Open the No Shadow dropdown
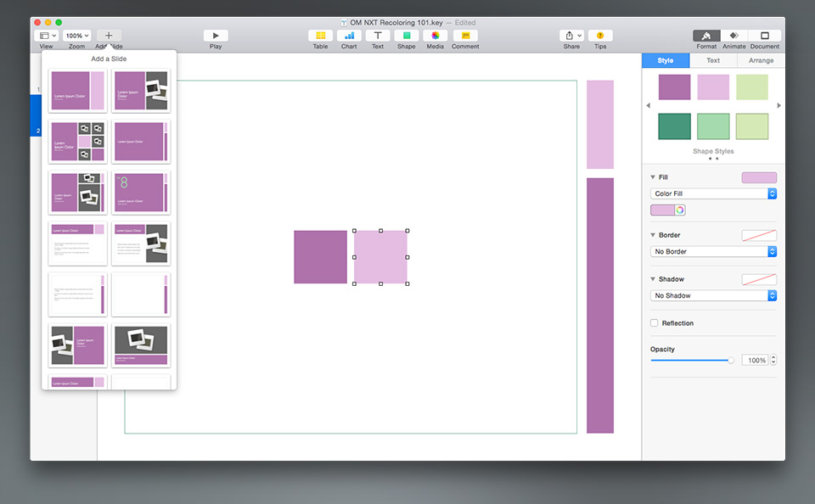The height and width of the screenshot is (504, 815). click(713, 295)
